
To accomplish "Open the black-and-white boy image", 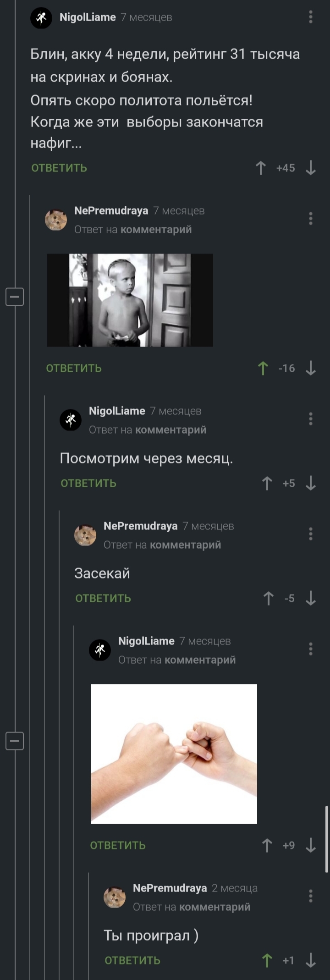I will (x=130, y=300).
